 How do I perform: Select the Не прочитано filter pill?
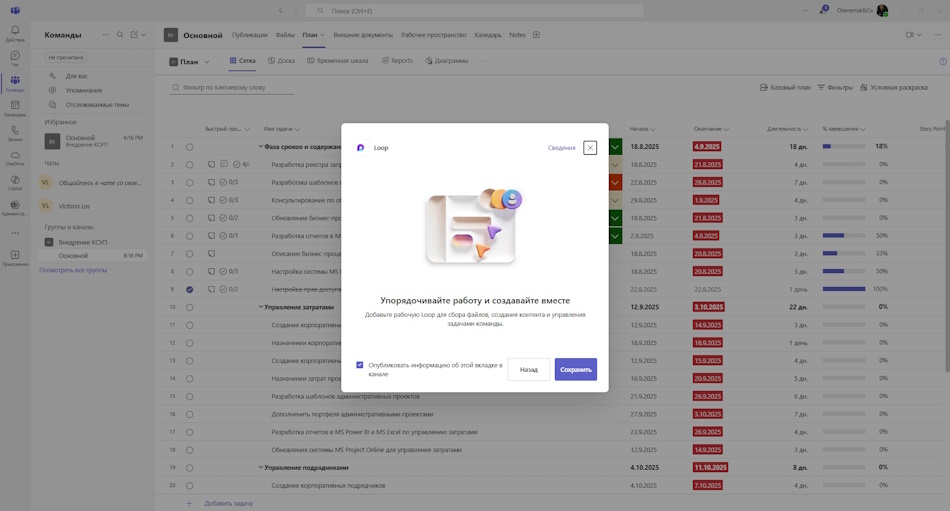(x=66, y=58)
